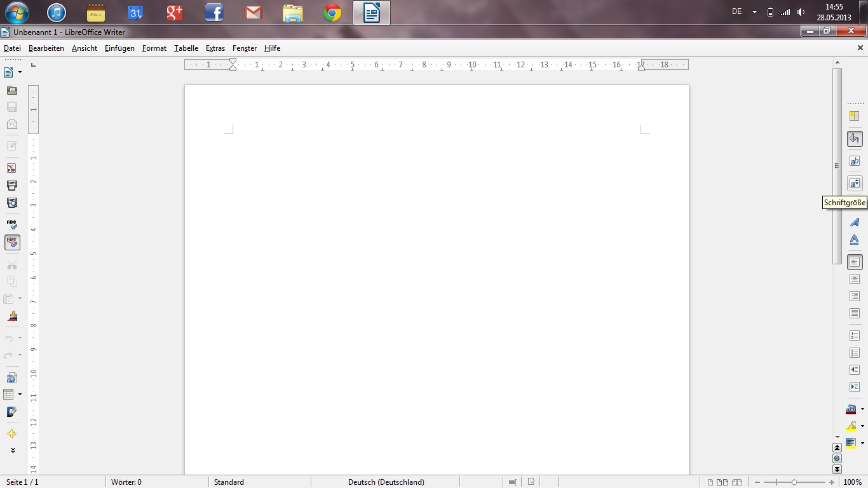Open the Ansicht menu
The width and height of the screenshot is (868, 488).
tap(85, 48)
